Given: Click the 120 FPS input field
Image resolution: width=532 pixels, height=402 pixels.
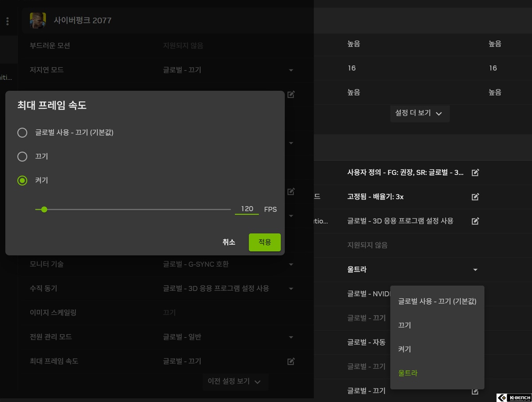Looking at the screenshot, I should click(x=247, y=209).
